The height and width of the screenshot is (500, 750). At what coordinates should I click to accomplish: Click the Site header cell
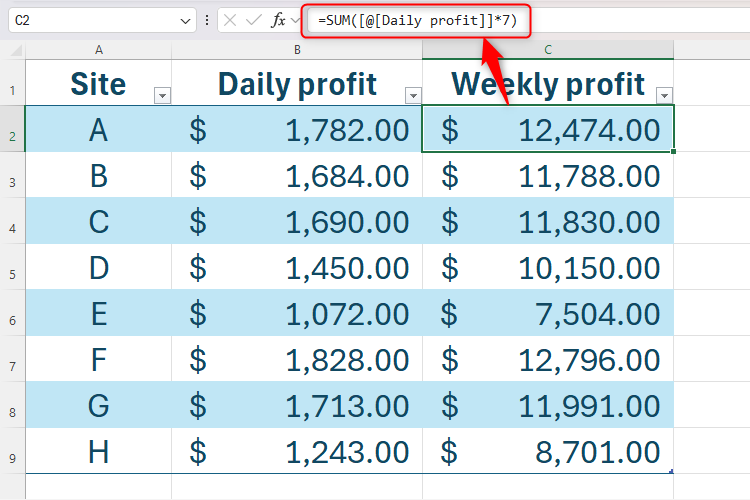(99, 83)
